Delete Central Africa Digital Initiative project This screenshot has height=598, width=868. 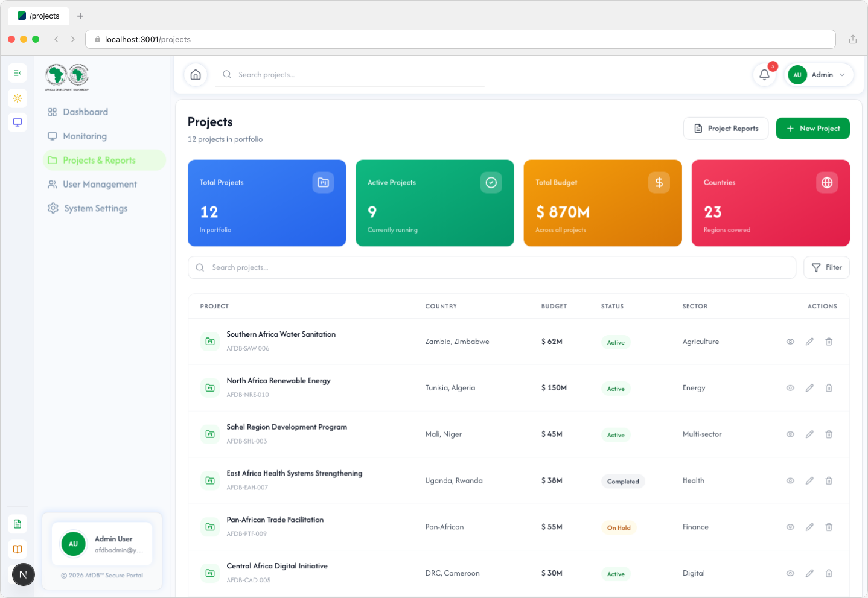(829, 573)
